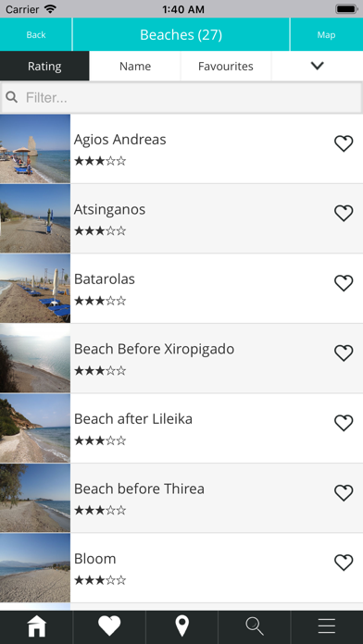Favourite Agios Andreas with heart icon
Image resolution: width=363 pixels, height=644 pixels.
coord(344,143)
